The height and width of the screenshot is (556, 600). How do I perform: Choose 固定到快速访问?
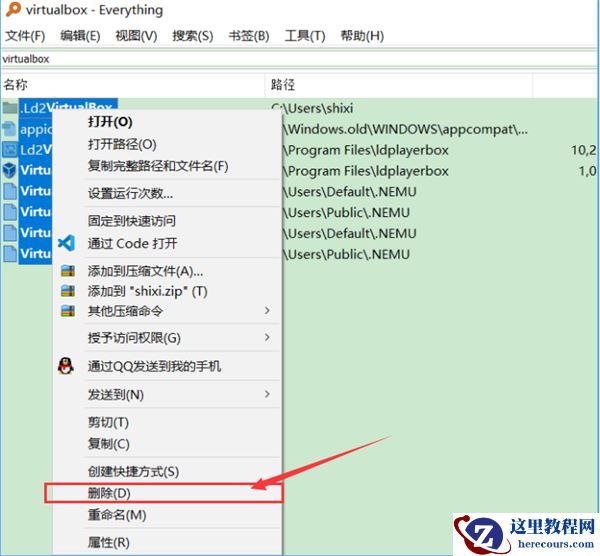pos(132,221)
